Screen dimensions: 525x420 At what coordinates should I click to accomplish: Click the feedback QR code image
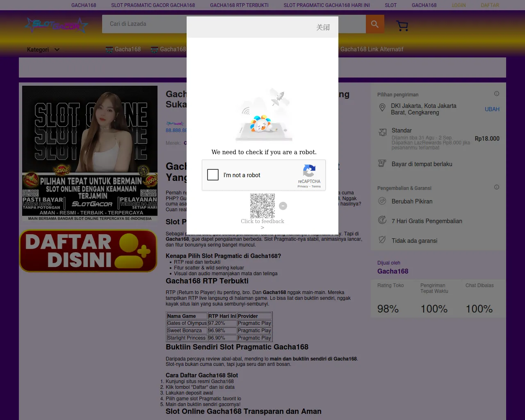(x=262, y=206)
